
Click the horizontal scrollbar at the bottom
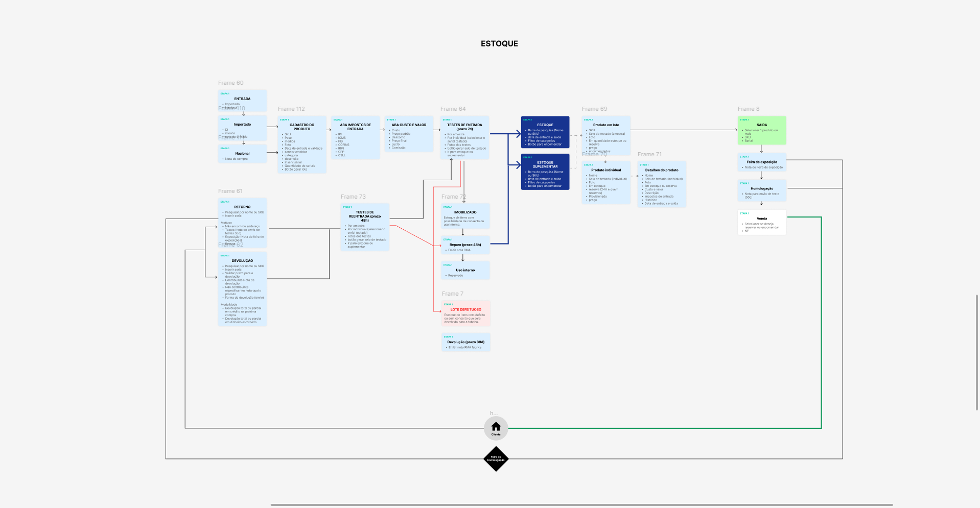581,505
